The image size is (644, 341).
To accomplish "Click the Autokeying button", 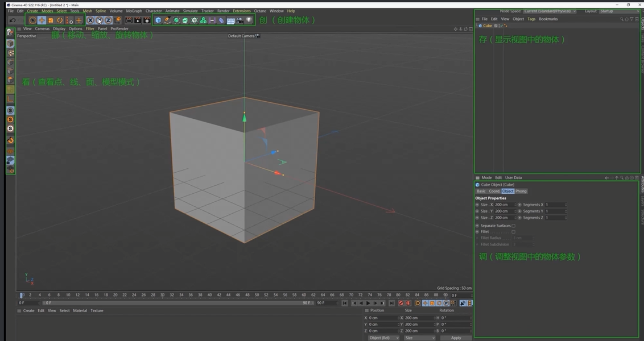I will tap(408, 303).
